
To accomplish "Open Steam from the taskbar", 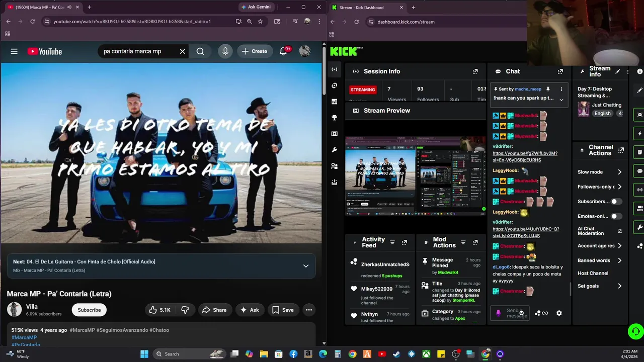I will pos(396,354).
